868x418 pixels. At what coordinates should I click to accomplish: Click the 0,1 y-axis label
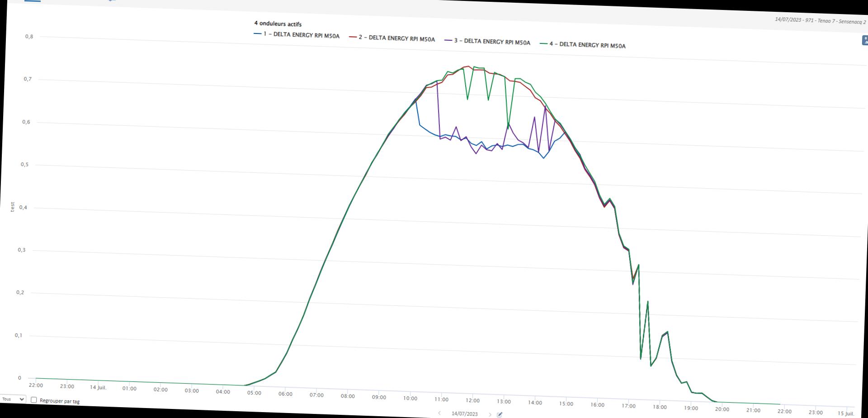(x=18, y=335)
